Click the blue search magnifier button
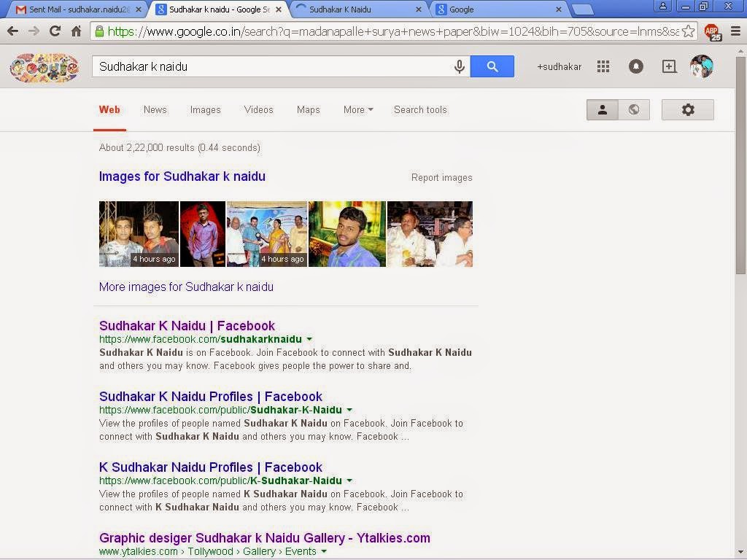Image resolution: width=747 pixels, height=560 pixels. click(x=492, y=66)
